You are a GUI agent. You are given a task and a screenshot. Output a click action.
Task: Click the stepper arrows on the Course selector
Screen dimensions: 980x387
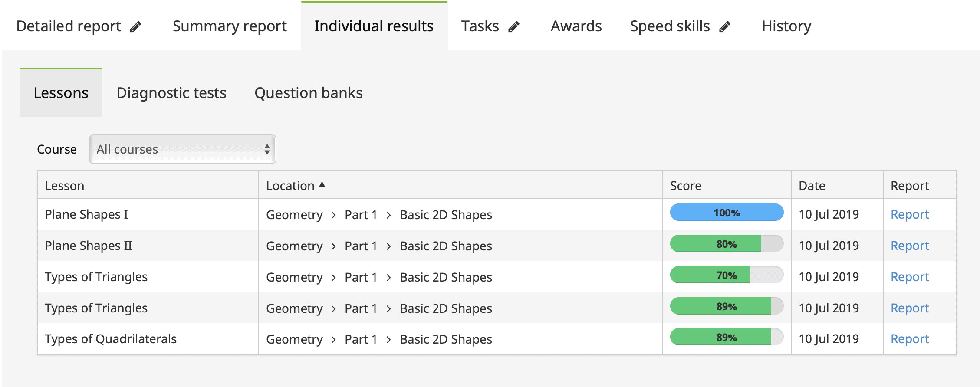[x=268, y=149]
